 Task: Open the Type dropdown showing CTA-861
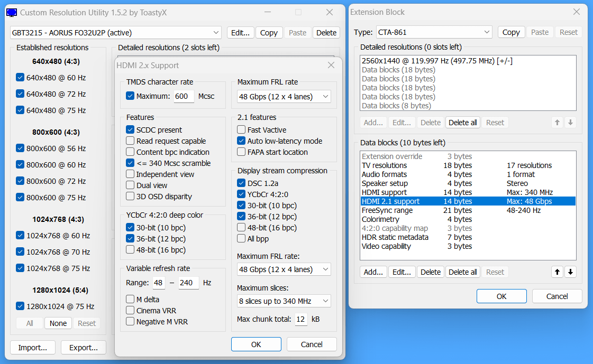(434, 32)
